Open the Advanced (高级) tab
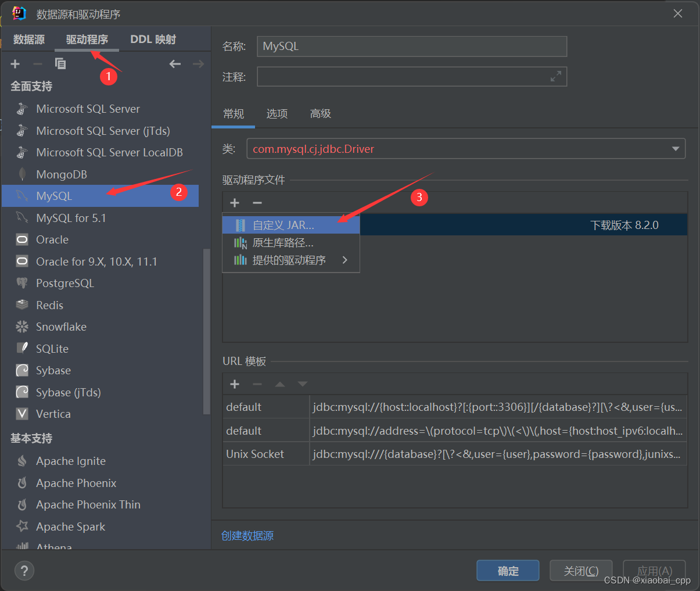Viewport: 700px width, 591px height. point(321,114)
